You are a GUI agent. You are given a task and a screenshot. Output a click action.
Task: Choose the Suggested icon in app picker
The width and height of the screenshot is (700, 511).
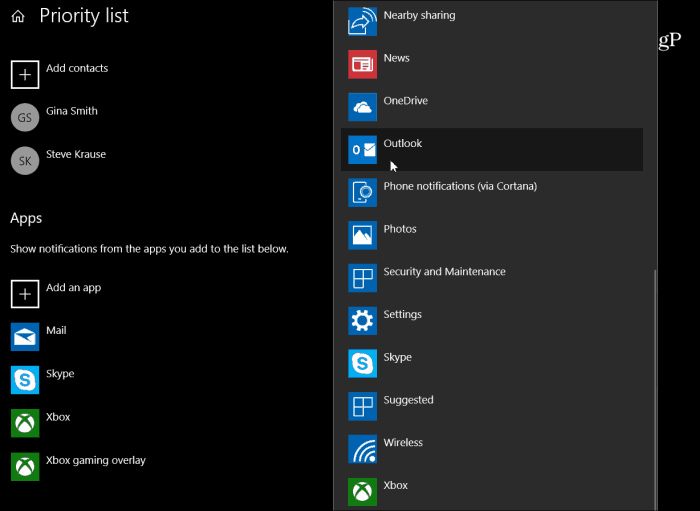[x=362, y=407]
